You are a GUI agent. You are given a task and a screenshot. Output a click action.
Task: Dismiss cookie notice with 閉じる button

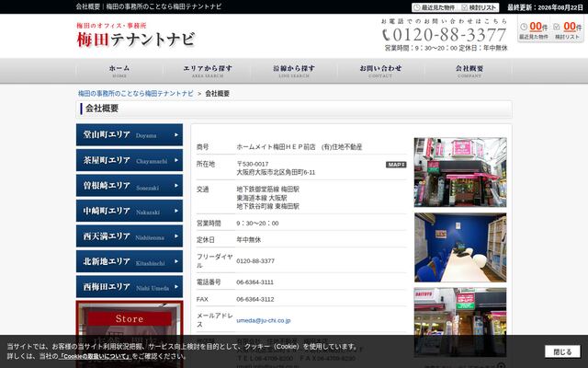point(562,351)
